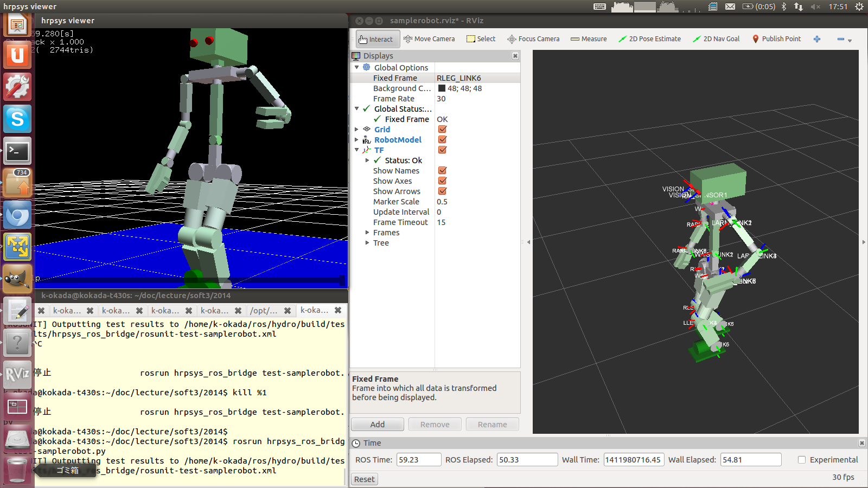This screenshot has height=488, width=868.
Task: Enable the Experimental checkbox in Time panel
Action: tap(801, 460)
